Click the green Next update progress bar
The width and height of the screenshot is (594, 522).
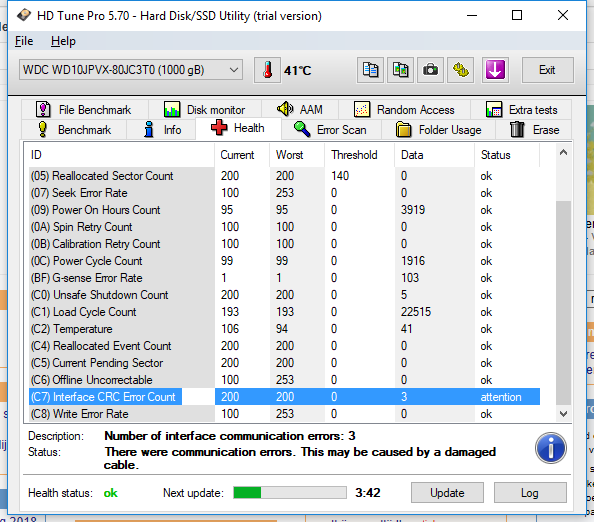point(290,492)
